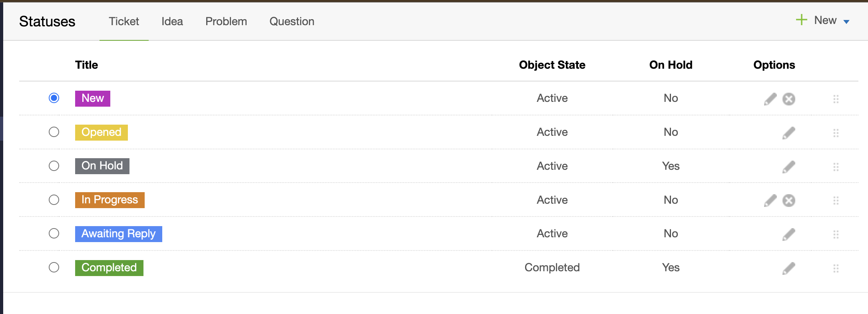The width and height of the screenshot is (868, 314).
Task: Open the Problem tab
Action: point(226,22)
